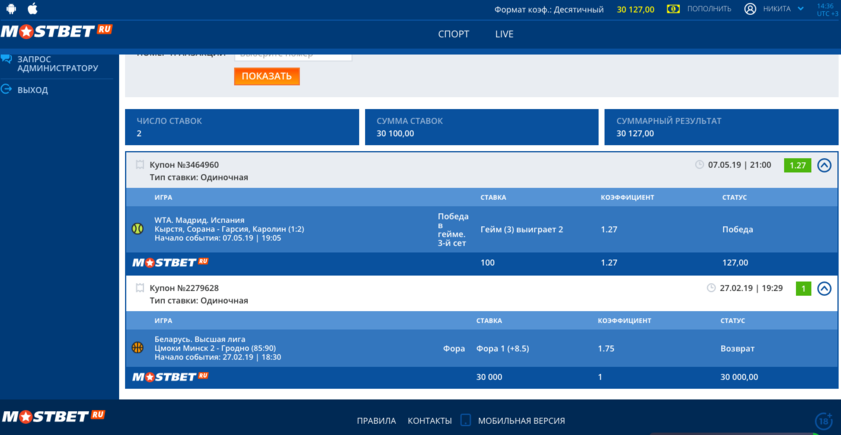Open ЗАПРОС АДМИНИСТРАТОРУ in sidebar

[x=57, y=63]
